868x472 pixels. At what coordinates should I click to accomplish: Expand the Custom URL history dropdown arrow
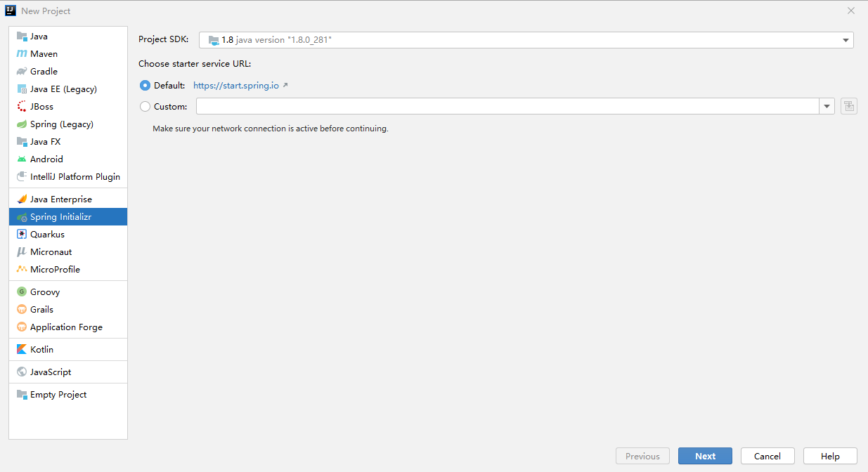click(827, 107)
